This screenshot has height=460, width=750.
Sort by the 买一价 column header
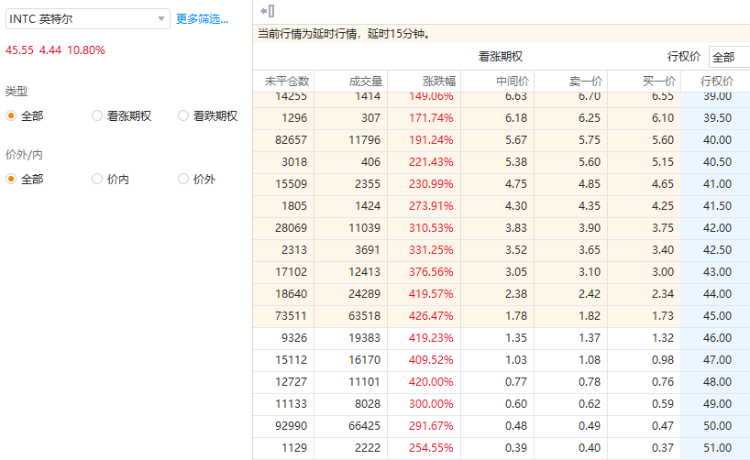pyautogui.click(x=659, y=81)
